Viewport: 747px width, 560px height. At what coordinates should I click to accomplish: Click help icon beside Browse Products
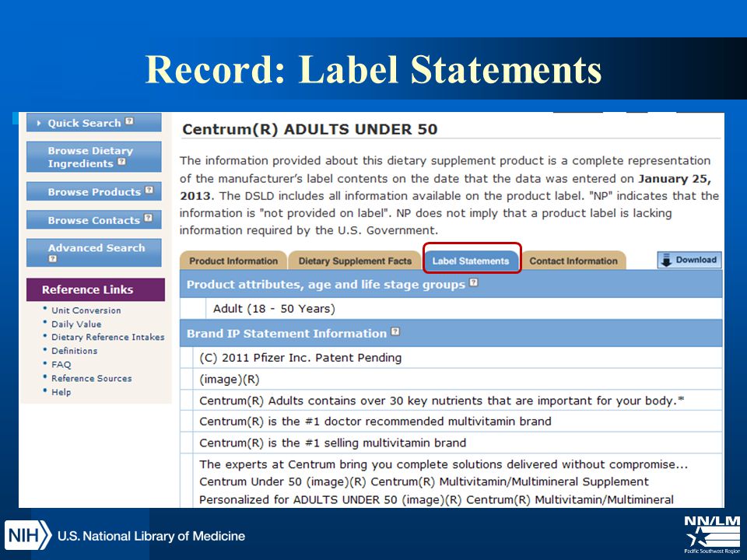[149, 190]
